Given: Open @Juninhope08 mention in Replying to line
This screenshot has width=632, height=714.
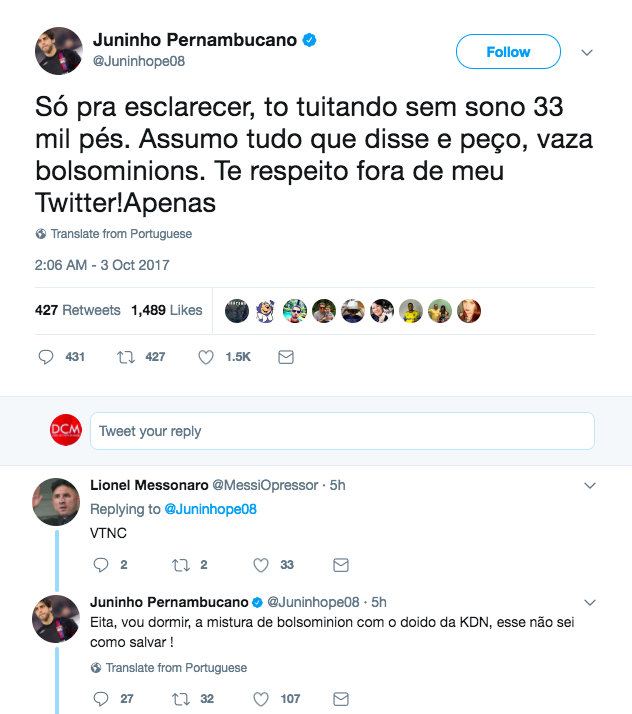Looking at the screenshot, I should [x=210, y=509].
